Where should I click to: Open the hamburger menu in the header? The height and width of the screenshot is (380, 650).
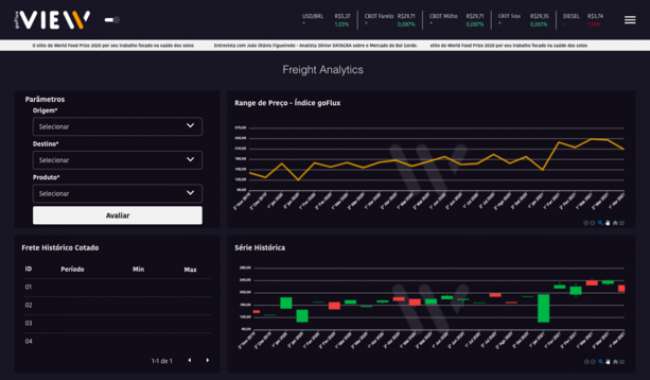pos(630,19)
